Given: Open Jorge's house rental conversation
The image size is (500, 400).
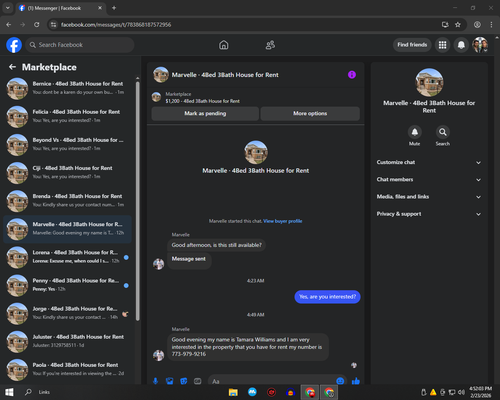Looking at the screenshot, I should (x=67, y=313).
